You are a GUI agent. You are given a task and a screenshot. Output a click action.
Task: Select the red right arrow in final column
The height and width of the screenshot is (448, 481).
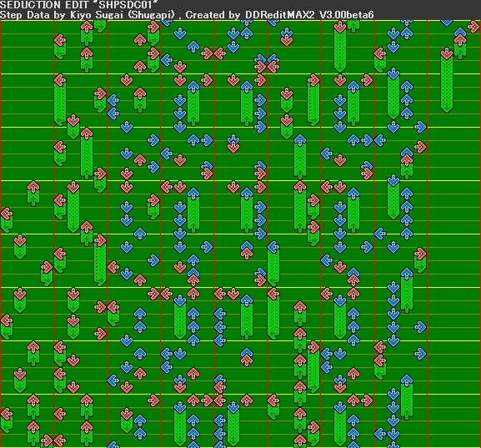tap(473, 27)
